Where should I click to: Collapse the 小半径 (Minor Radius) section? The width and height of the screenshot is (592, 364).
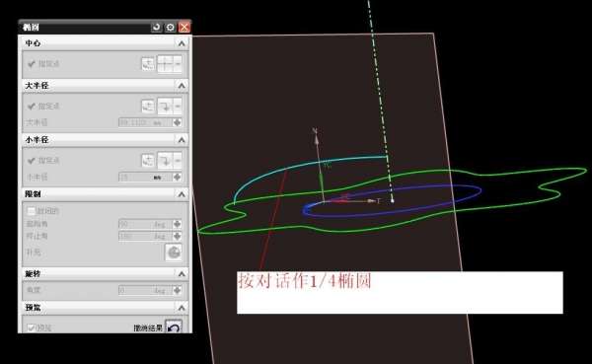[182, 140]
